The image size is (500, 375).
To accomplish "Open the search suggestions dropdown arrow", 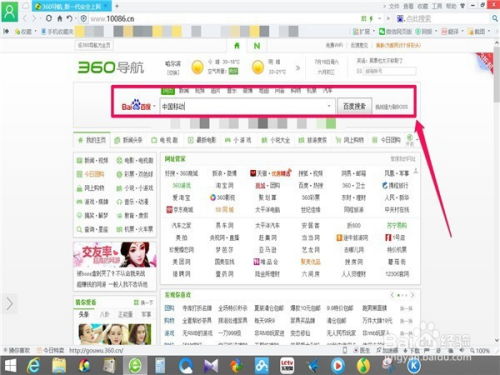I will click(x=329, y=106).
